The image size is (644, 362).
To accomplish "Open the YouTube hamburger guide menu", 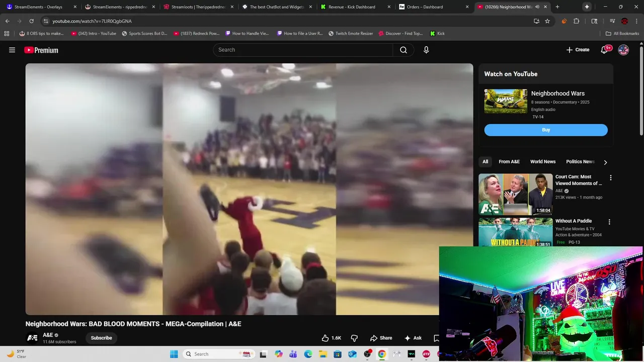I will (x=12, y=50).
